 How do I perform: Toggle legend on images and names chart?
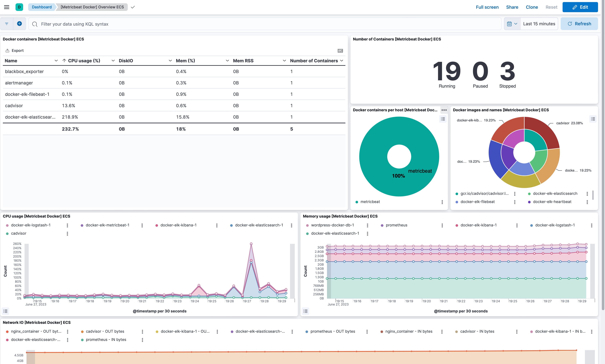coord(593,119)
